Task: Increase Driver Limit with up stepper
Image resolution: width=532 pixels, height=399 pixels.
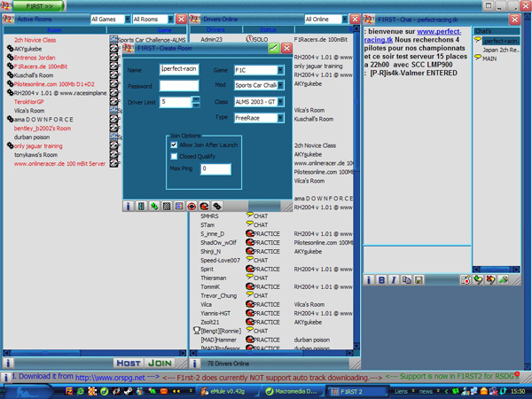Action: pos(196,99)
